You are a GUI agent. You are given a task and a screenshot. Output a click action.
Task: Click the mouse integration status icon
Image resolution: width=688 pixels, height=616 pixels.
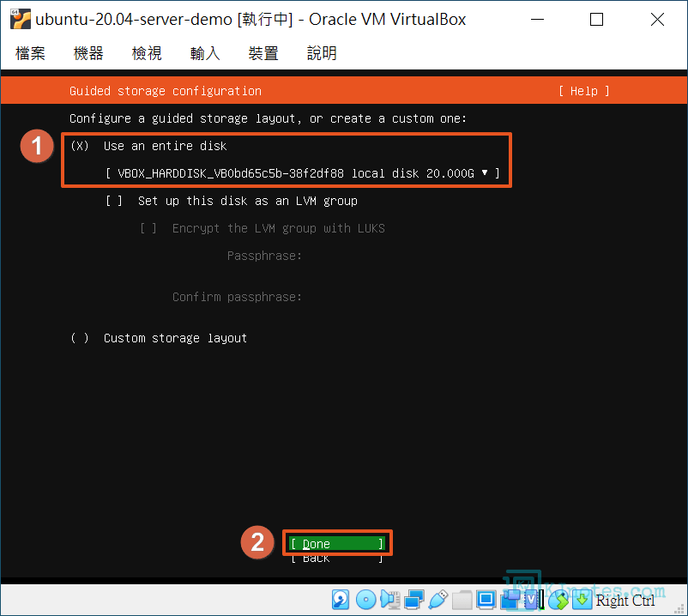[x=558, y=600]
